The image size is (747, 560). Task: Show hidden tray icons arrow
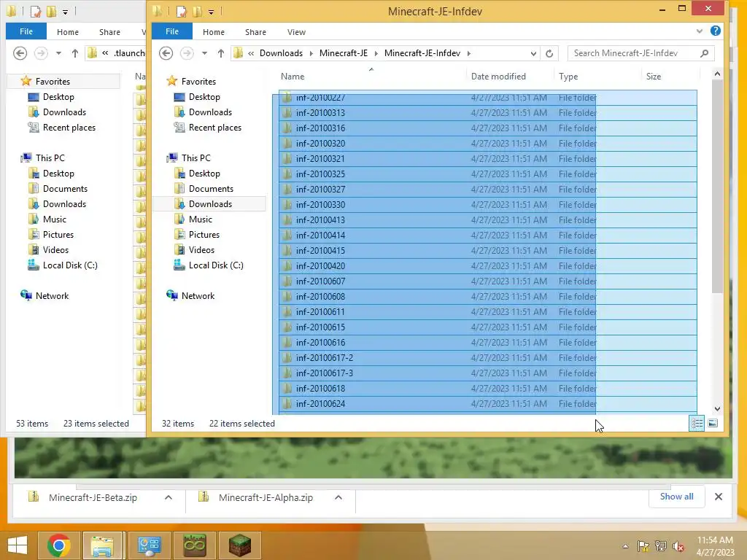(625, 546)
